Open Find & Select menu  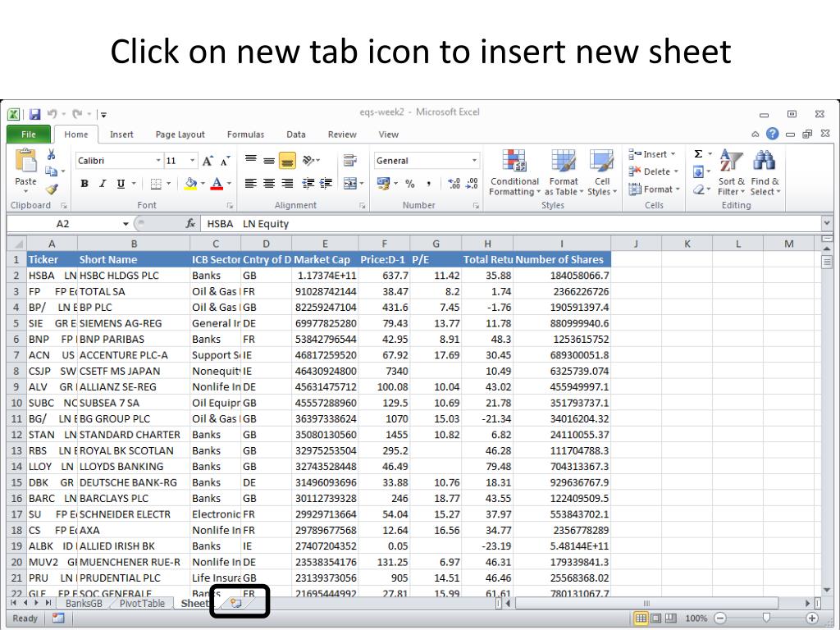point(765,172)
